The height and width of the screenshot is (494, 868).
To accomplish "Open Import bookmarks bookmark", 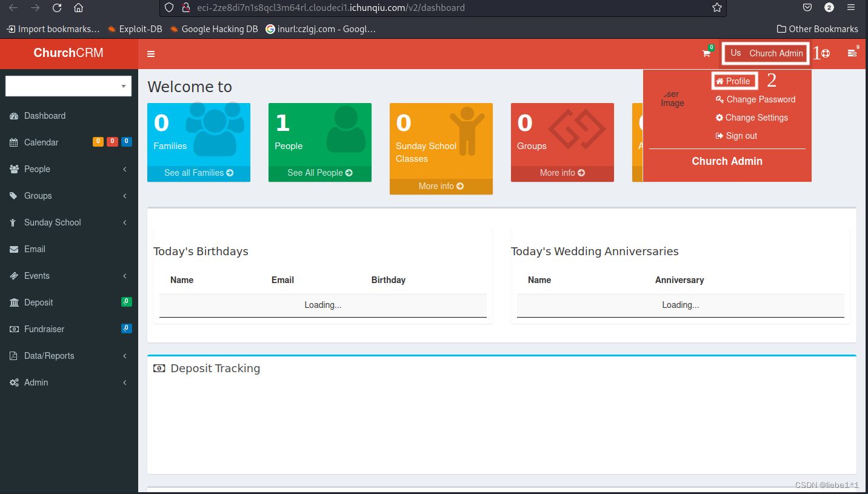I will pyautogui.click(x=53, y=28).
